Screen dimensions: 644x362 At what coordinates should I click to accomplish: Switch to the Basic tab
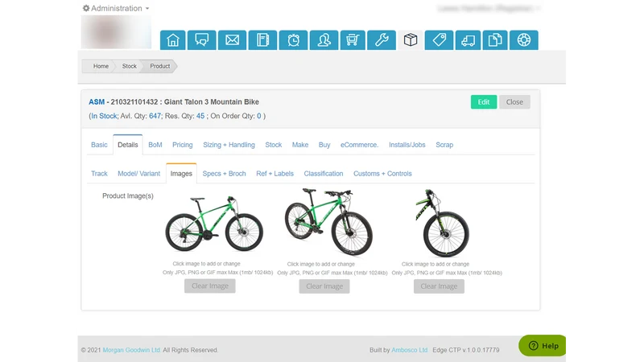coord(99,145)
